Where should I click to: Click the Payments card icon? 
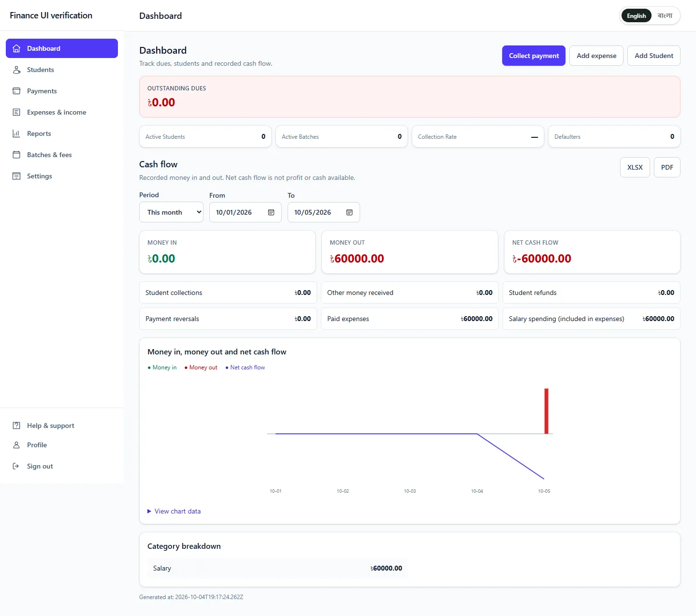16,91
